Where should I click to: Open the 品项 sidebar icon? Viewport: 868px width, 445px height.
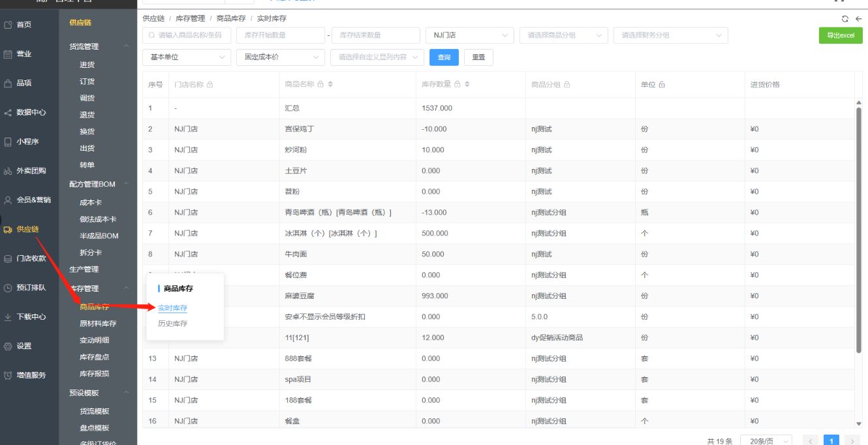8,84
